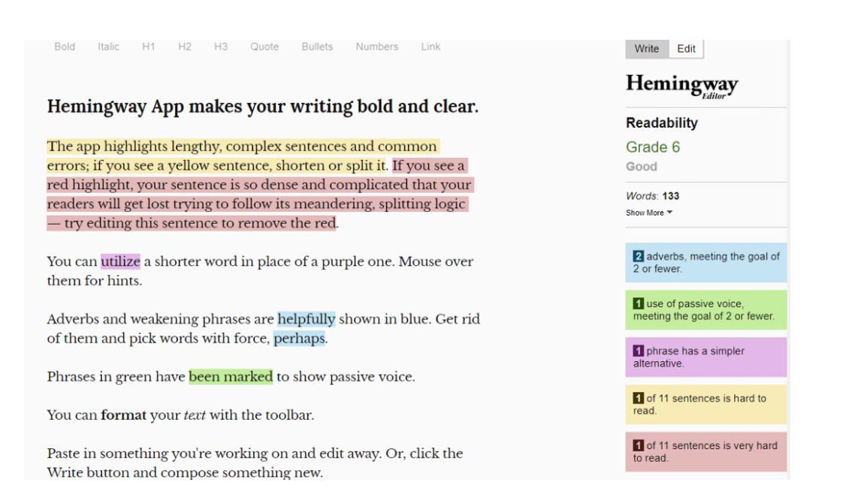Image resolution: width=849 pixels, height=504 pixels.
Task: Click the red very hard to read box
Action: click(705, 451)
